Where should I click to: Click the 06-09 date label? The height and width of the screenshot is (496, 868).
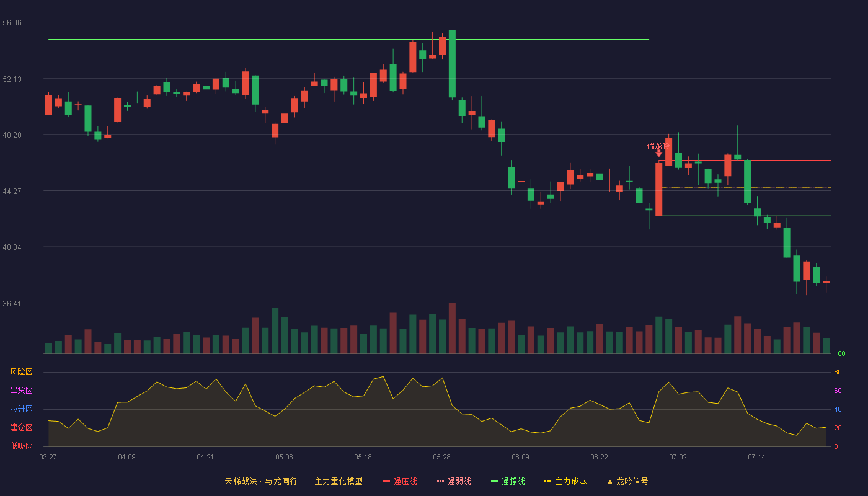point(520,457)
